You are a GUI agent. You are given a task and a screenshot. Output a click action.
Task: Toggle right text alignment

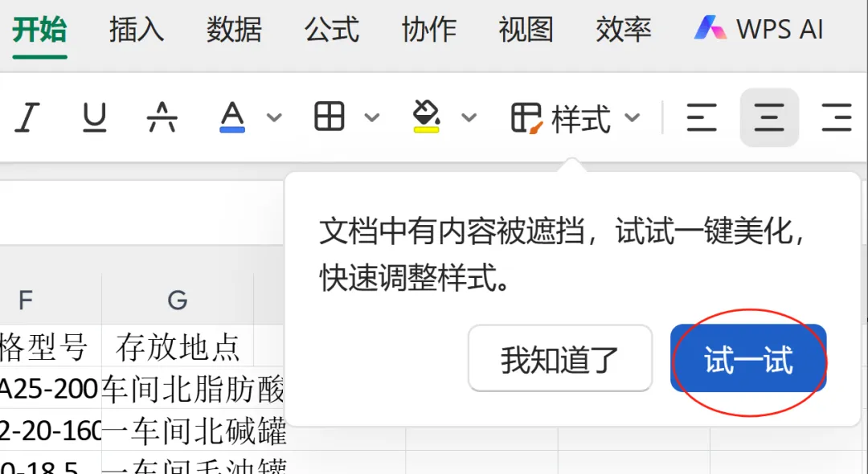837,117
